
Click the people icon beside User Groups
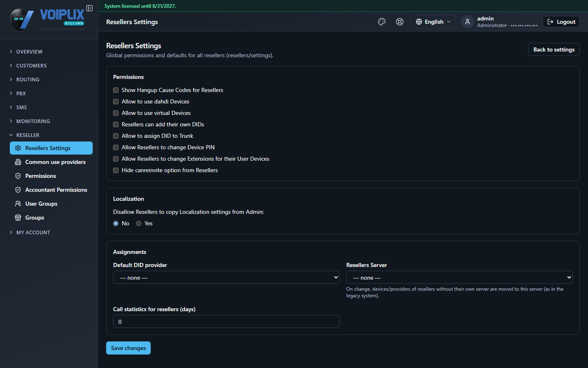coord(18,204)
